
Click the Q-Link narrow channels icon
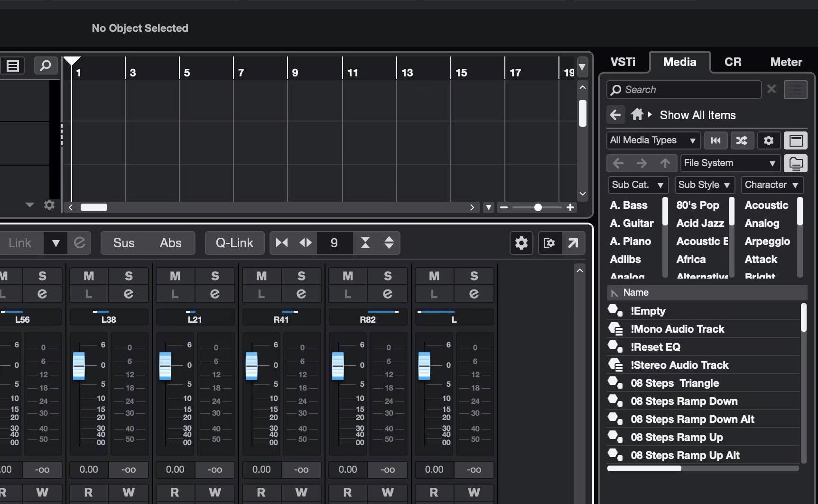[x=282, y=243]
